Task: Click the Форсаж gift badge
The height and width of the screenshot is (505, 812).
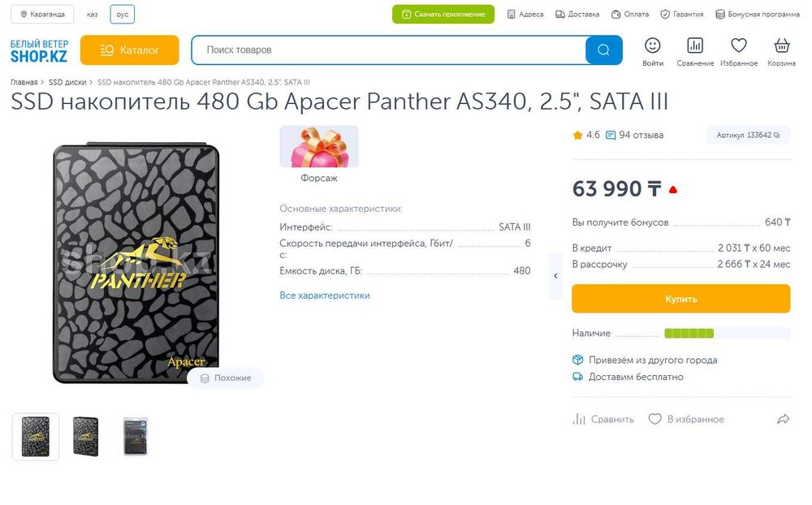Action: point(318,147)
